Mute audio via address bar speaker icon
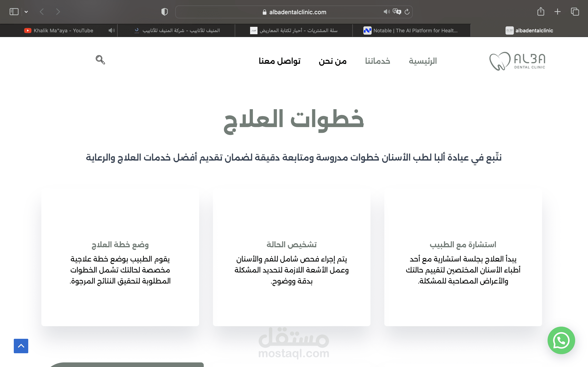Screen dimensions: 588x367 click(386, 12)
